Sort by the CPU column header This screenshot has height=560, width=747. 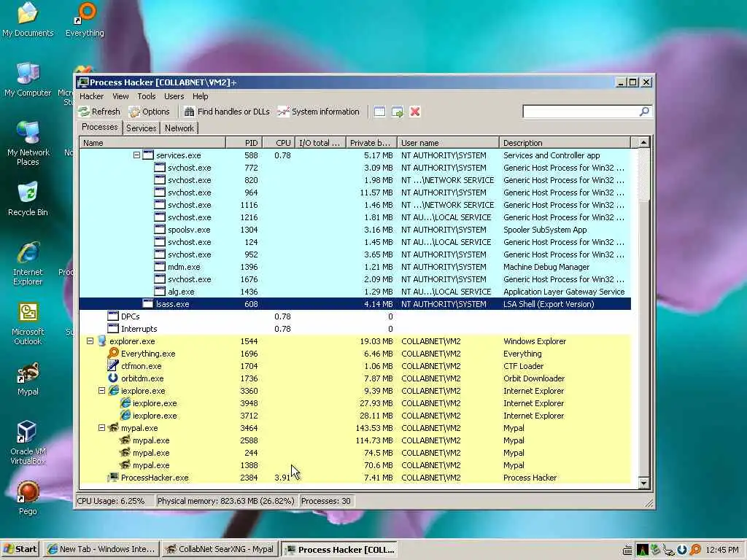(x=278, y=143)
